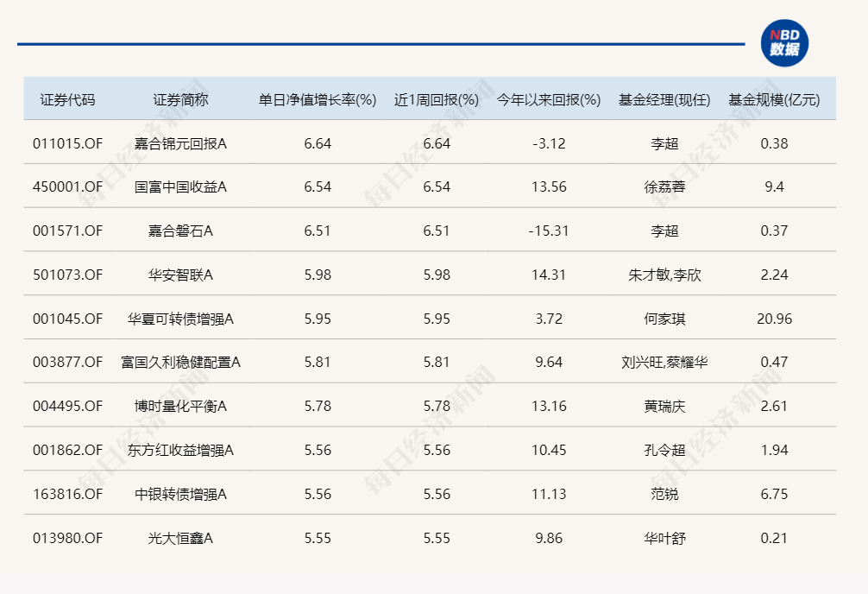The image size is (868, 594).
Task: Select fund name 光大恒鑫A
Action: 180,538
